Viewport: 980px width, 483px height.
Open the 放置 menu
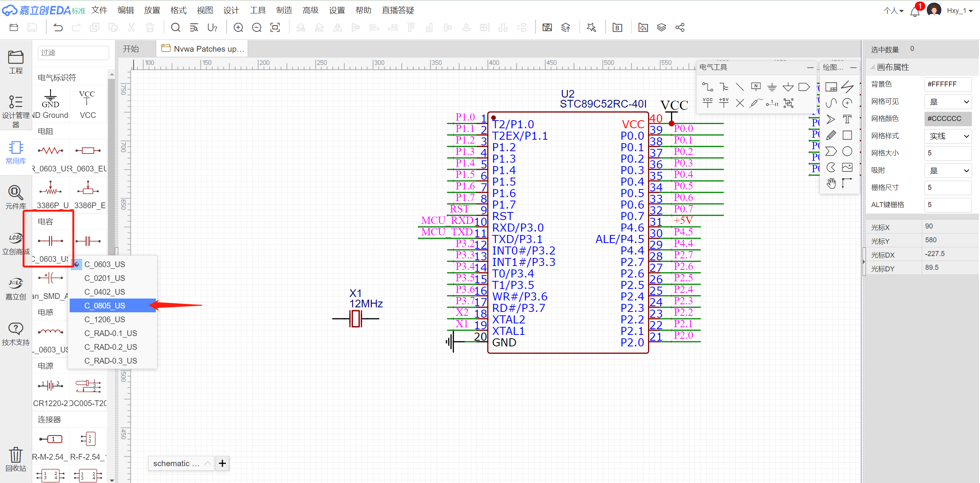point(152,10)
